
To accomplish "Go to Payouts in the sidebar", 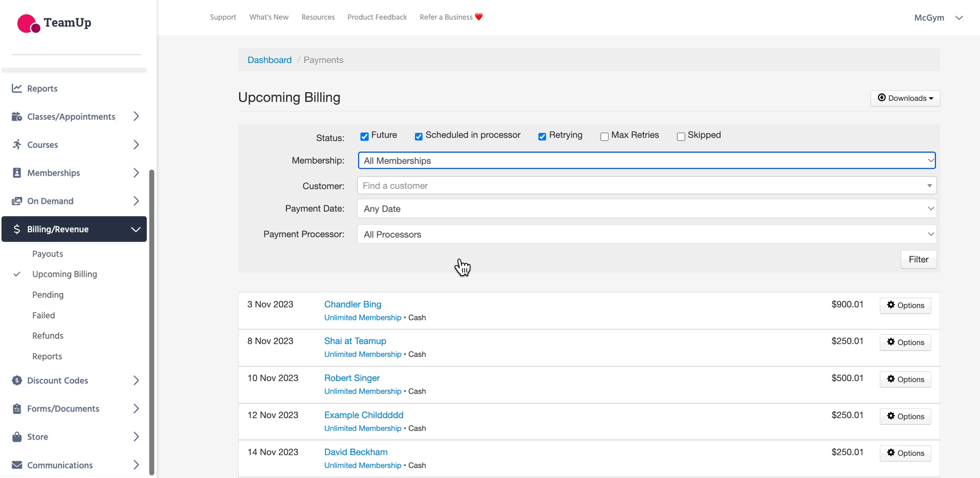I will click(x=48, y=254).
